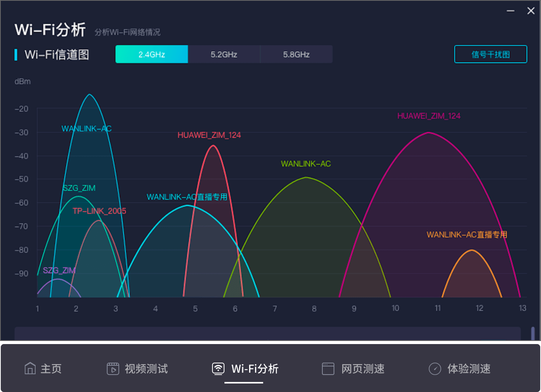Click the orange WANLINK-AC直播专用 label
The height and width of the screenshot is (392, 541).
(x=467, y=235)
